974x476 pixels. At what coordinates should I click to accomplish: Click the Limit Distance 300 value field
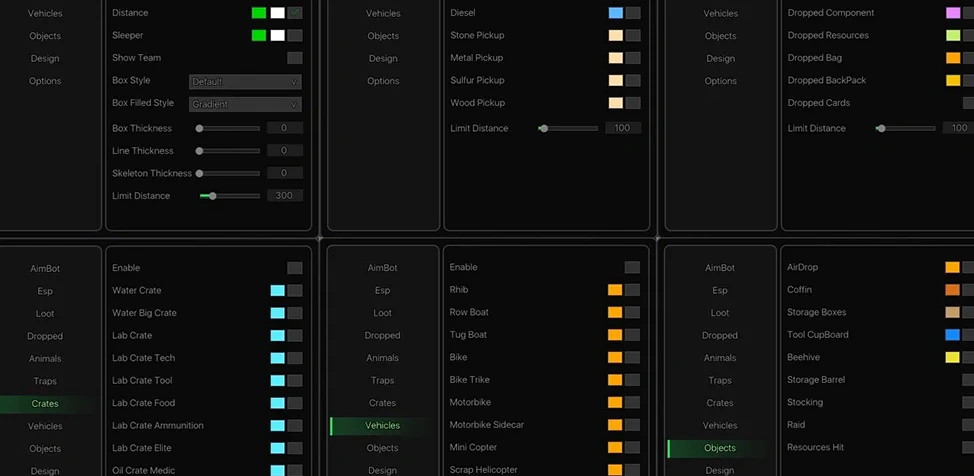pyautogui.click(x=284, y=196)
